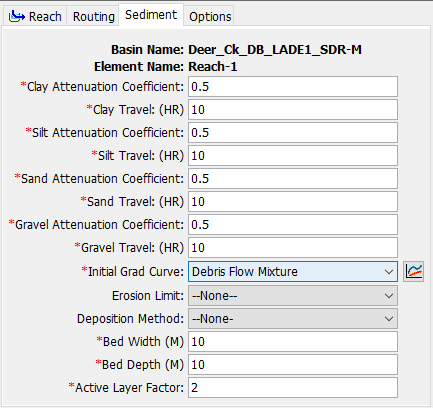Focus the Clay Travel hours field
This screenshot has height=408, width=433.
click(x=293, y=110)
